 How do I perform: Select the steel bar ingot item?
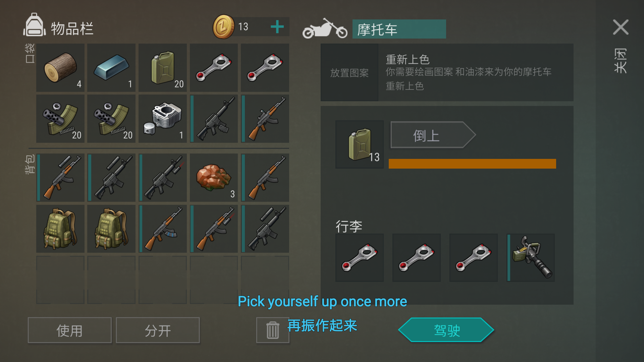[111, 67]
